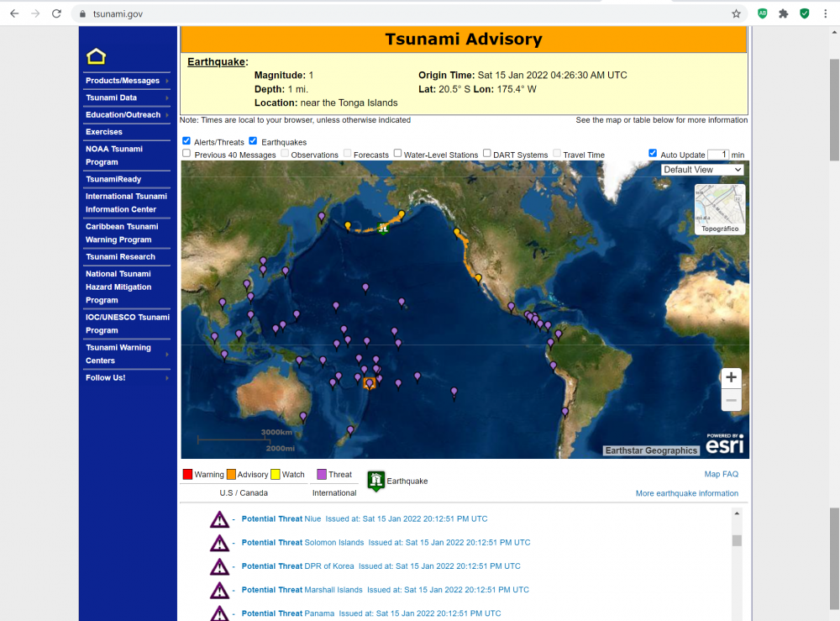840x621 pixels.
Task: Expand the Tsunami Warning Centers submenu
Action: (x=126, y=354)
